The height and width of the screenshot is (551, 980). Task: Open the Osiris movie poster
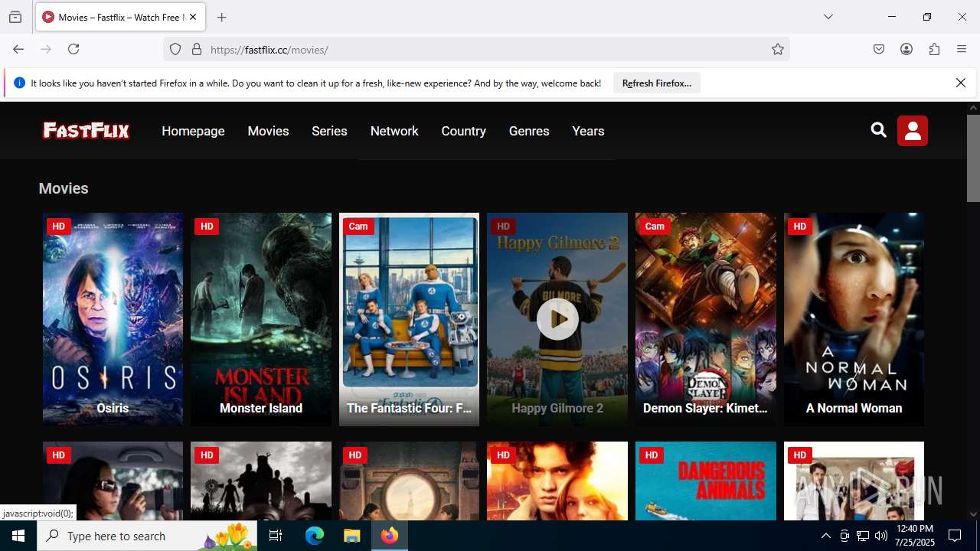113,318
